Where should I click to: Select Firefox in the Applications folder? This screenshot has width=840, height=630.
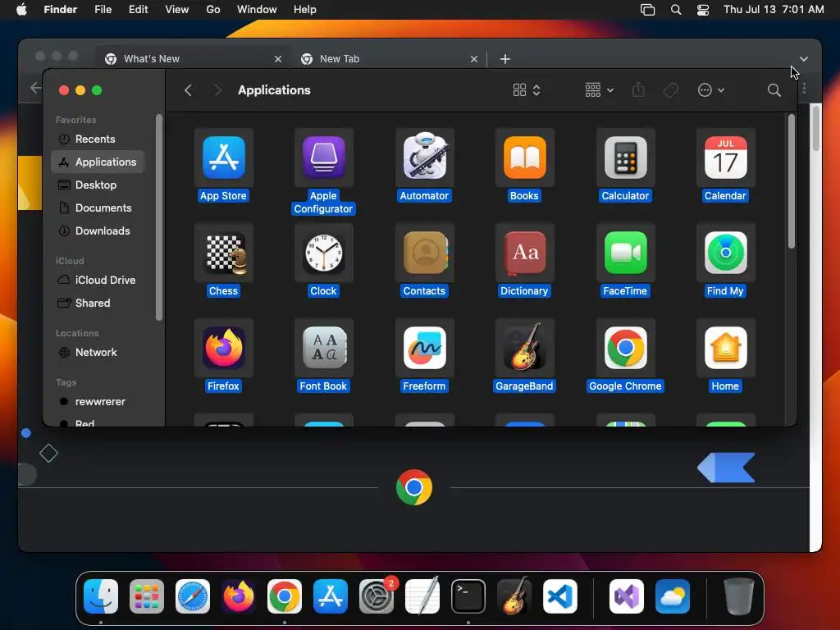click(x=223, y=348)
